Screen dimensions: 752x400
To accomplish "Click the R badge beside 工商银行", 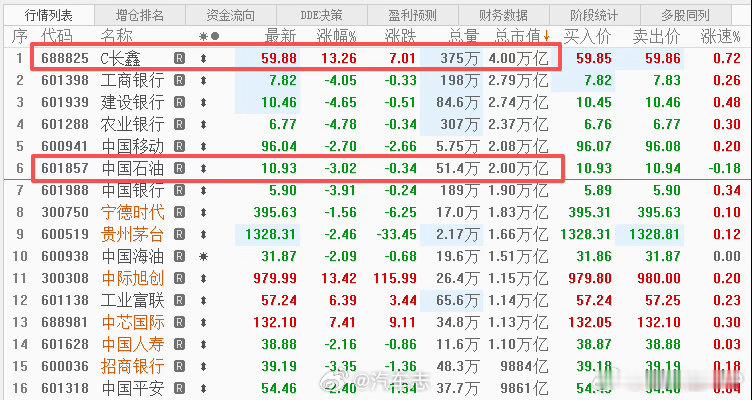I will (x=179, y=80).
